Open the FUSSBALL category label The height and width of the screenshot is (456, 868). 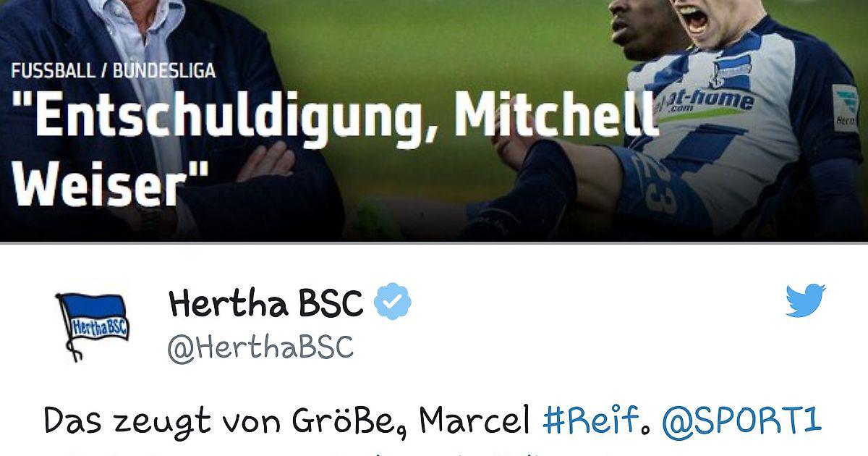coord(53,72)
